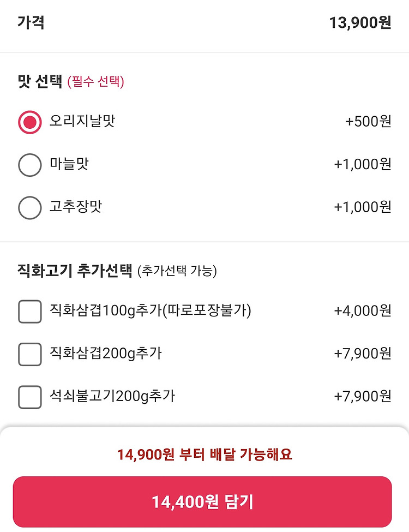Enable the 석쇠불고기200g추가 checkbox
Screen dimensions: 409x532
[30, 397]
